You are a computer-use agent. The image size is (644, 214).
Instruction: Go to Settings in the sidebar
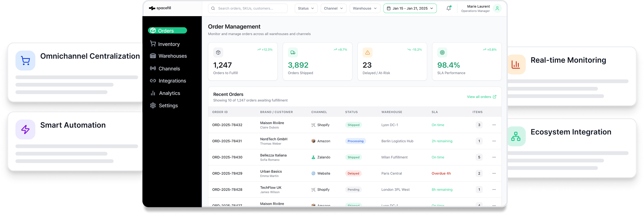point(168,105)
